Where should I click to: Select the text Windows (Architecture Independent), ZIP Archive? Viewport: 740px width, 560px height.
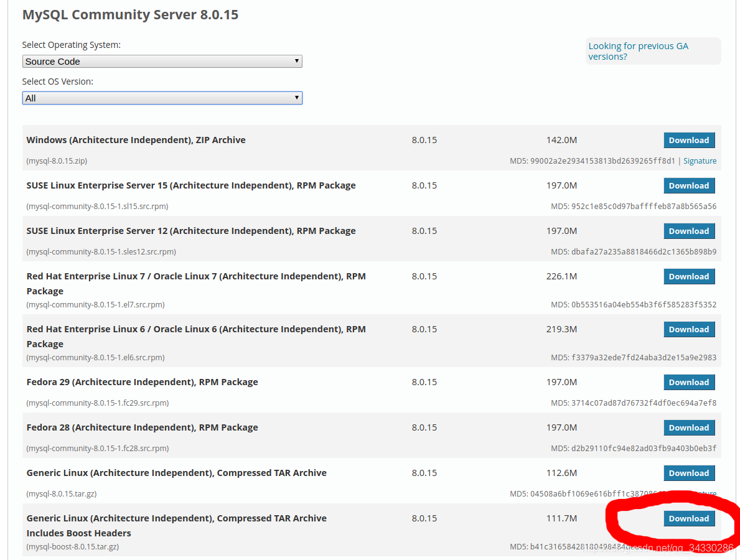tap(136, 140)
